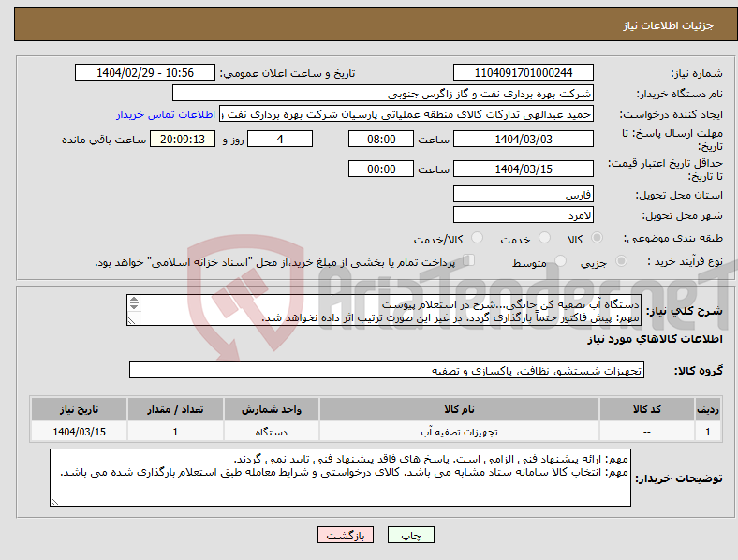Toggle the اسناد خزانه اسلامی payment checkbox
This screenshot has height=560, width=738.
469,260
